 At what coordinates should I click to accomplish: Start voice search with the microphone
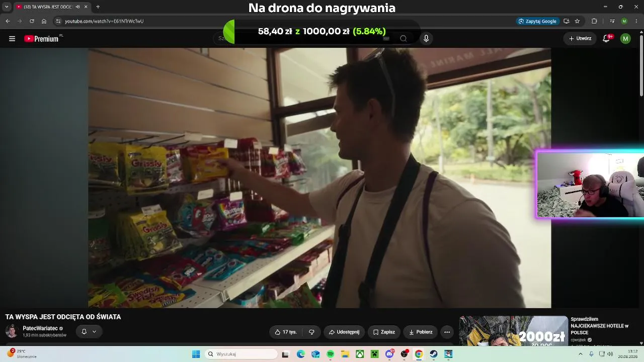tap(426, 39)
